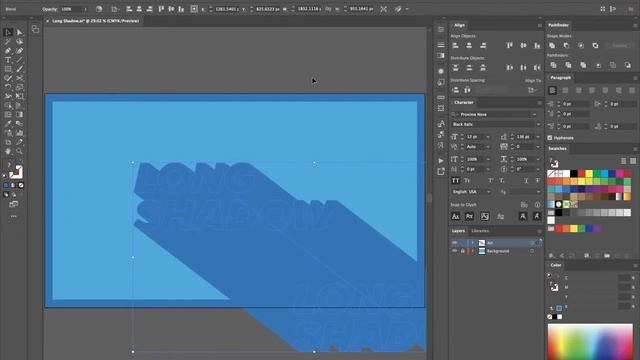The height and width of the screenshot is (360, 640).
Task: Click the Opacity label in control bar
Action: [x=49, y=9]
